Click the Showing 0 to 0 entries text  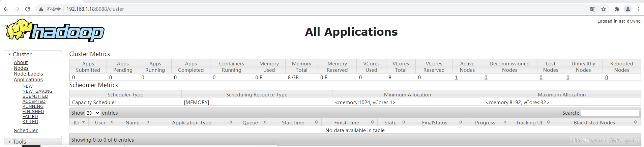103,140
